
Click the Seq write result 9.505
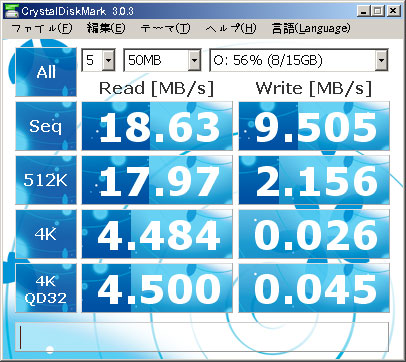pyautogui.click(x=314, y=126)
